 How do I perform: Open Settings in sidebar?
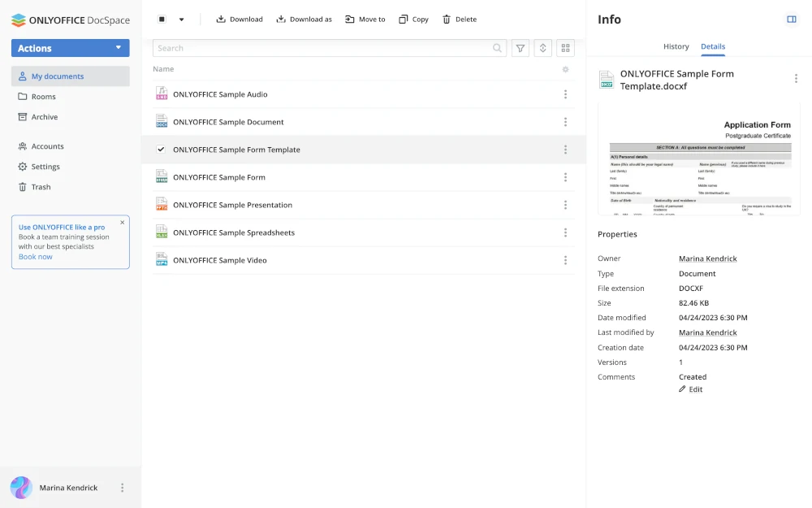coord(39,167)
